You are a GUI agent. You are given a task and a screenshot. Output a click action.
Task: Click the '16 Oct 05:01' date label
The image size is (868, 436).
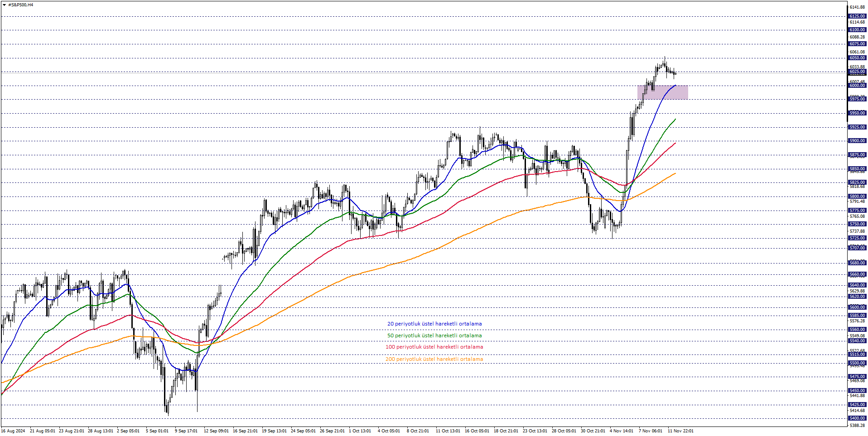click(x=477, y=431)
